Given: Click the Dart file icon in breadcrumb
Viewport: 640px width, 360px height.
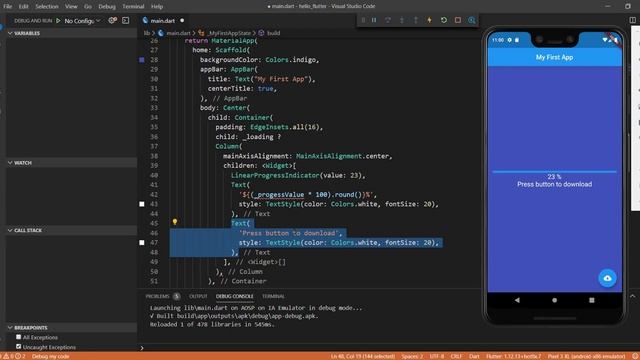Looking at the screenshot, I should pos(161,33).
